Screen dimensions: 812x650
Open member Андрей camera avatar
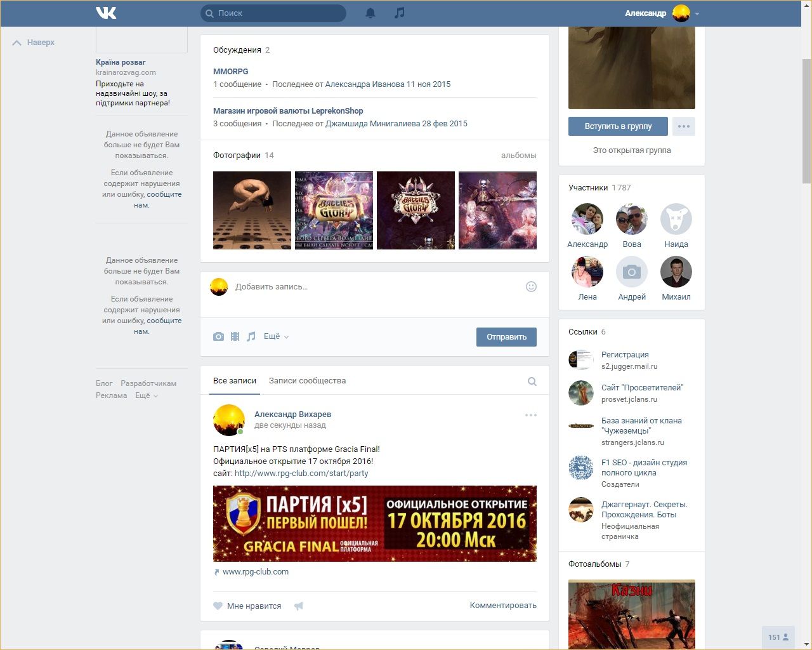click(x=632, y=272)
